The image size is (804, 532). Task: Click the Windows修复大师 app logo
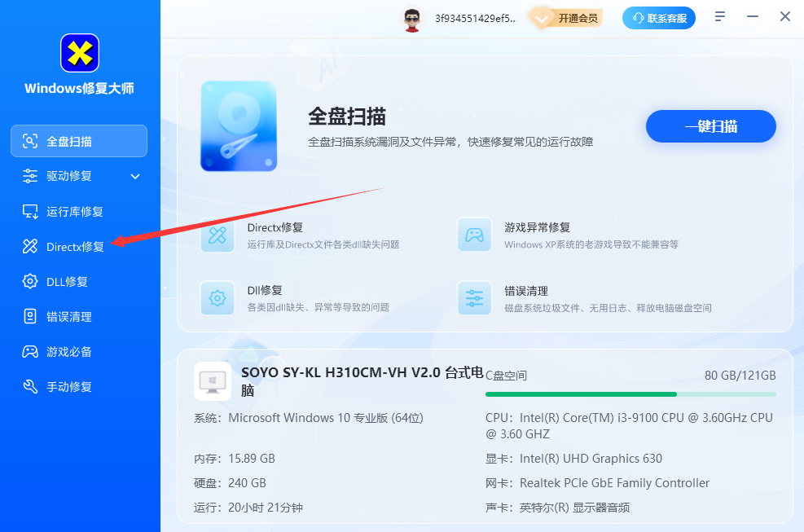coord(80,53)
